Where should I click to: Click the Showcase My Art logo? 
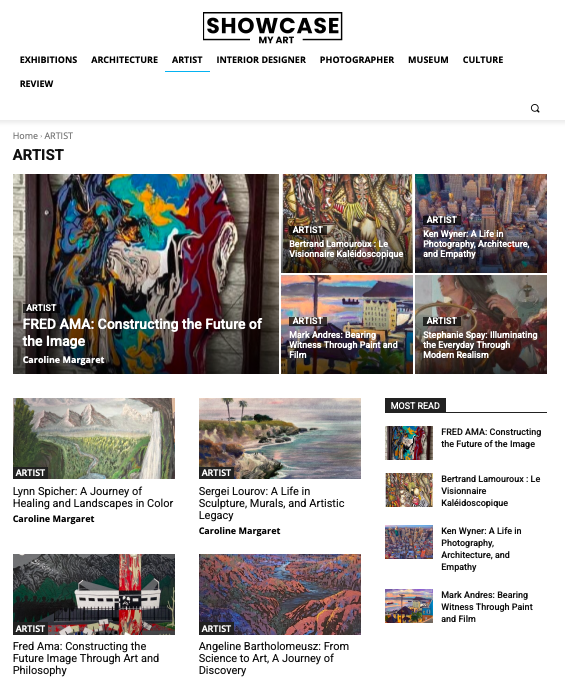pos(273,28)
